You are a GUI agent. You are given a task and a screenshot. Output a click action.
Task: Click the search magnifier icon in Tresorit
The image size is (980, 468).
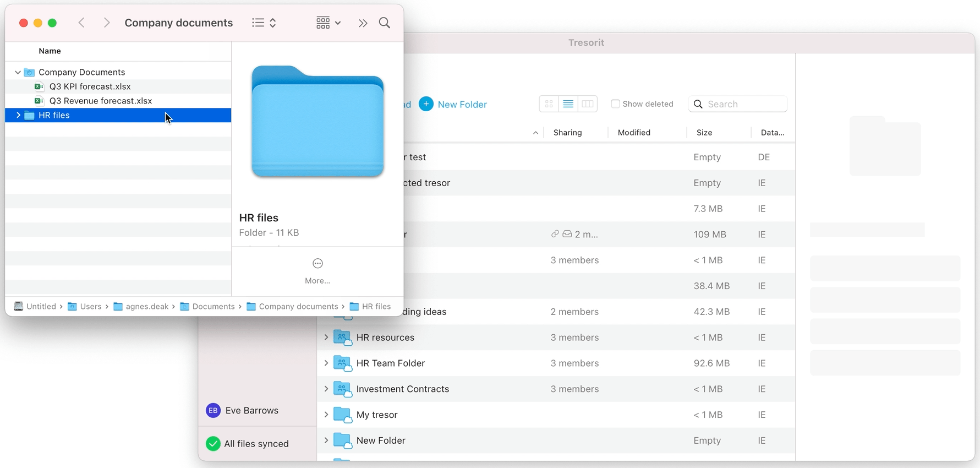698,104
